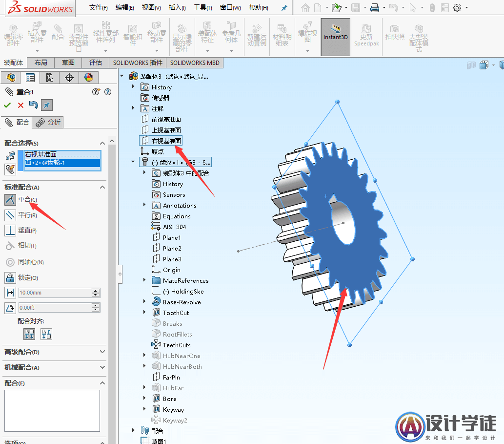Open the FeatureManager design tree tab
Image resolution: width=504 pixels, height=444 pixels.
11,78
